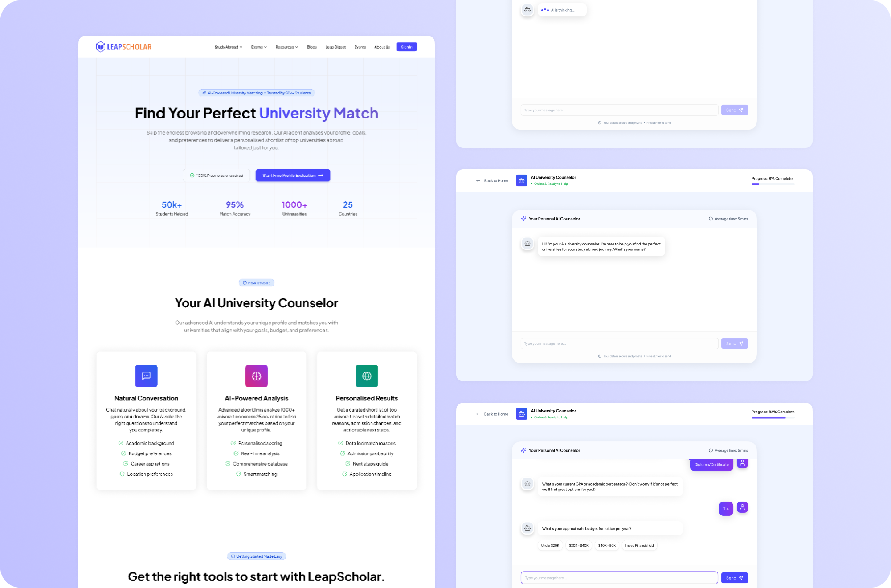Focus the message input in the budget chat

619,578
